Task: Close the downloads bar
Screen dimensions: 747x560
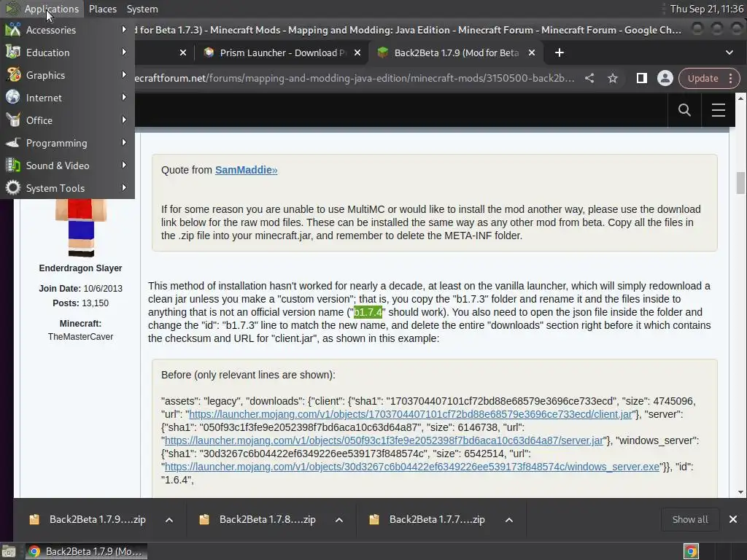Action: coord(733,519)
